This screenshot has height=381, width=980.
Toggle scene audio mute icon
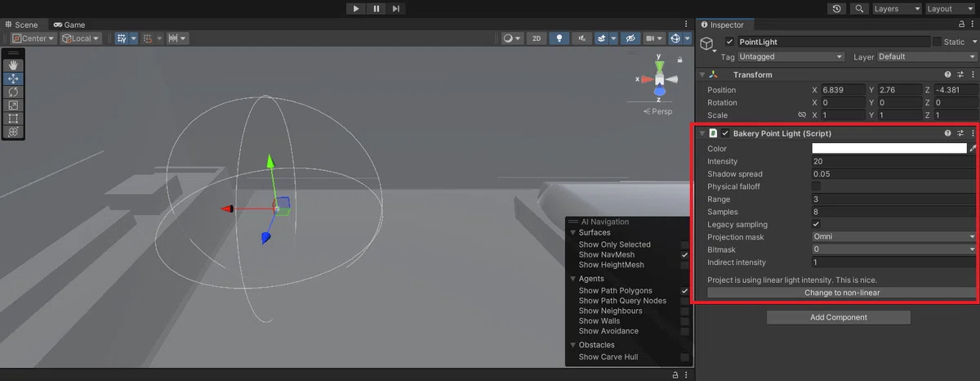(582, 38)
